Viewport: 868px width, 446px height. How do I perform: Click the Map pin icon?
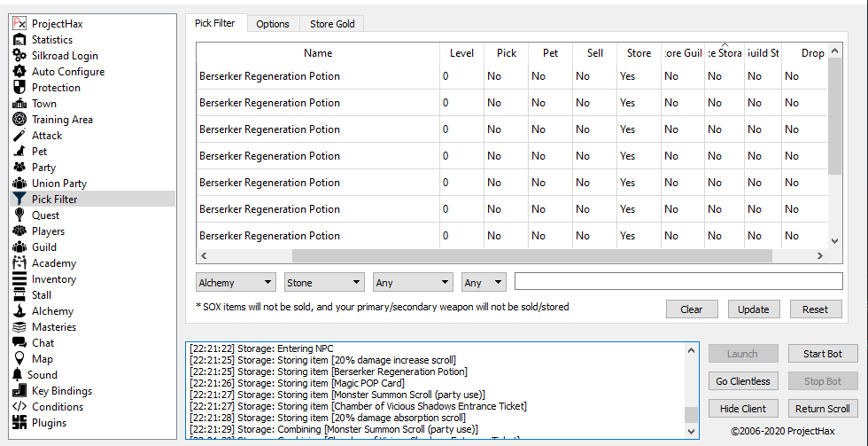tap(19, 359)
